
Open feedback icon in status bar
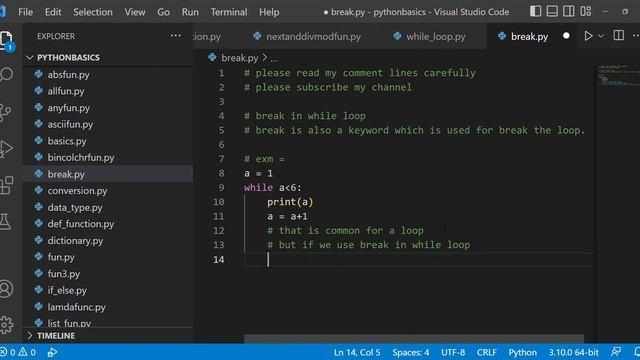(616, 352)
